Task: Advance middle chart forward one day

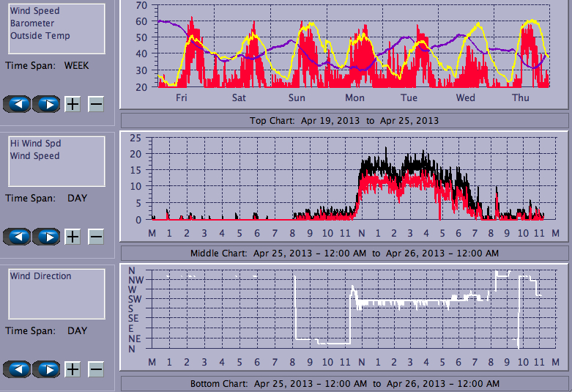Action: (x=48, y=237)
